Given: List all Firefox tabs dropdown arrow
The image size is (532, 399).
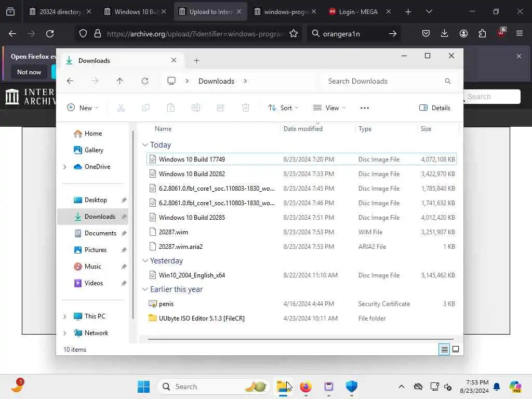Looking at the screenshot, I should pos(429,11).
